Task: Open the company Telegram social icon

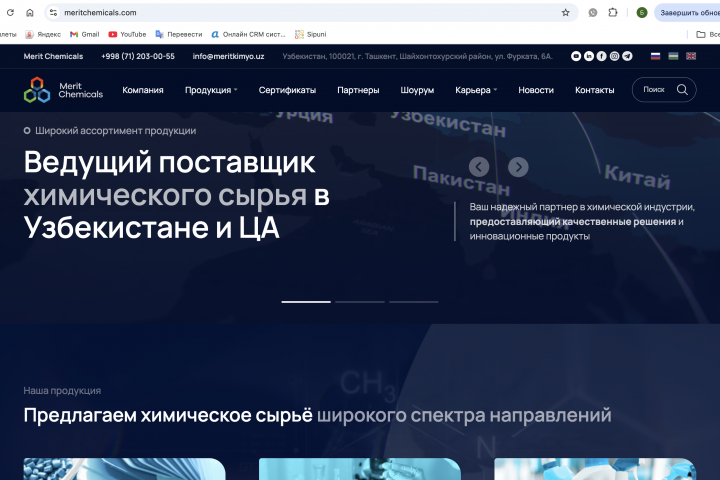Action: click(x=627, y=56)
